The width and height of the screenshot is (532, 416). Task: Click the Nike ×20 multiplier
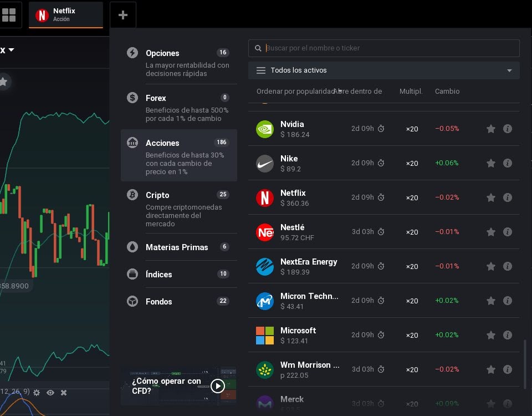412,163
